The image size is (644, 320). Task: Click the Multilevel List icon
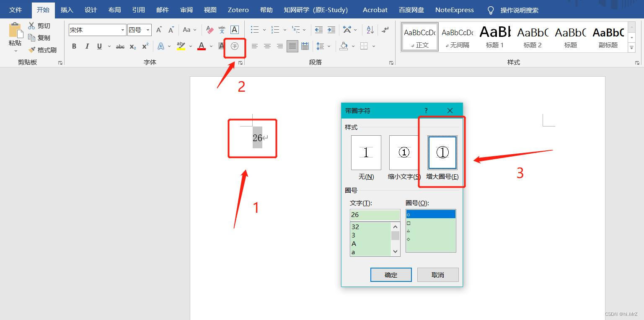[296, 30]
